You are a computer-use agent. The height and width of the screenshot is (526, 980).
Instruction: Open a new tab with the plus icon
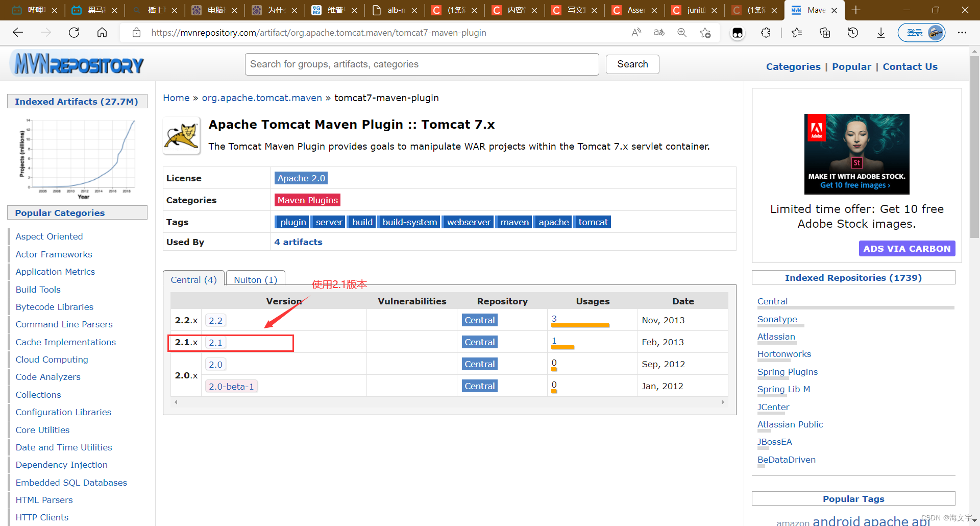click(856, 10)
